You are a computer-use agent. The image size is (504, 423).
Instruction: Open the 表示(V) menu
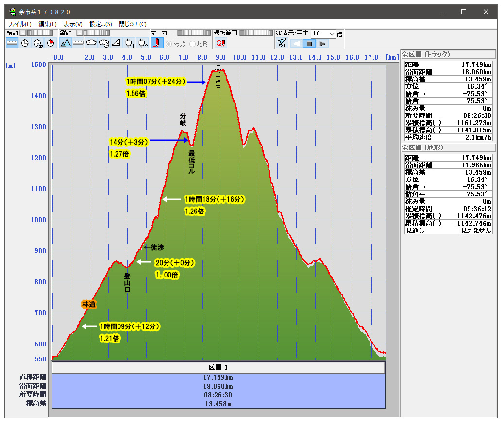(x=73, y=24)
